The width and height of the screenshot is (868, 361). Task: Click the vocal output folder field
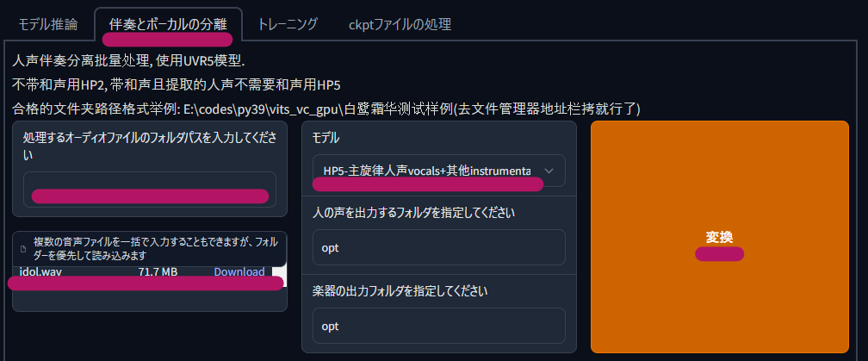click(439, 247)
